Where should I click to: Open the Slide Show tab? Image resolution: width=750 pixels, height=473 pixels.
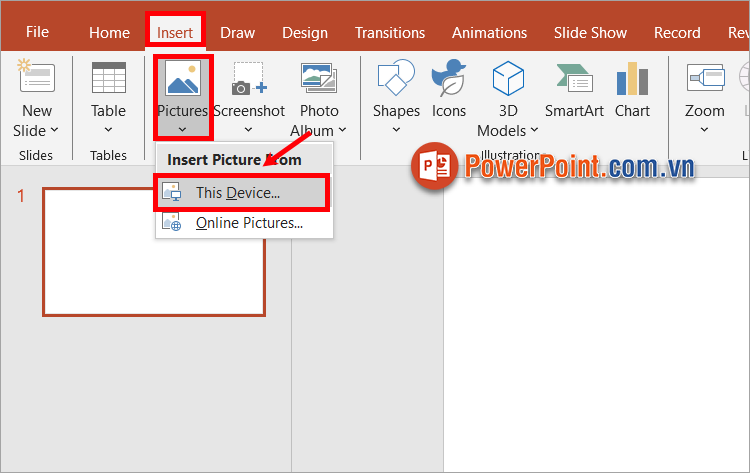pos(590,33)
